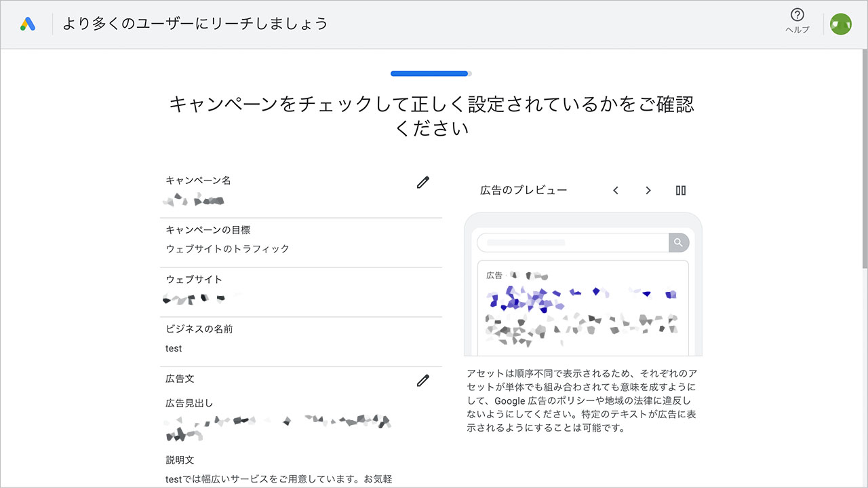Click the business name test
868x488 pixels.
[x=174, y=348]
